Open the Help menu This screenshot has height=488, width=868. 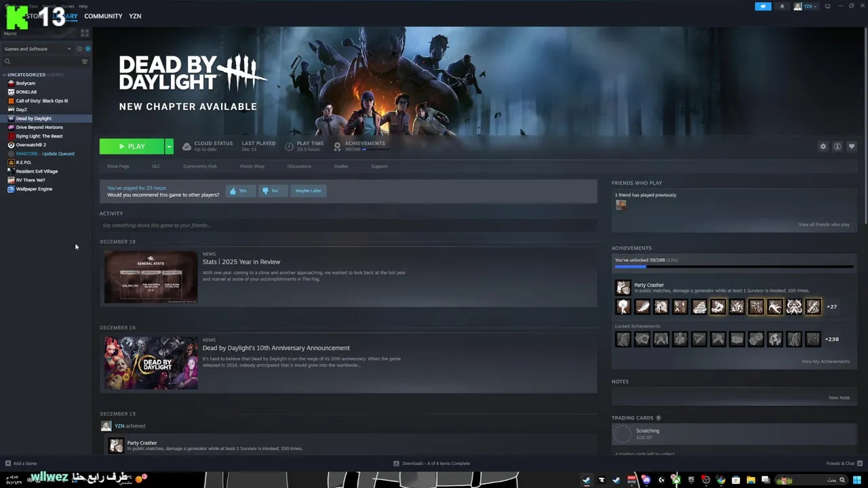click(83, 6)
